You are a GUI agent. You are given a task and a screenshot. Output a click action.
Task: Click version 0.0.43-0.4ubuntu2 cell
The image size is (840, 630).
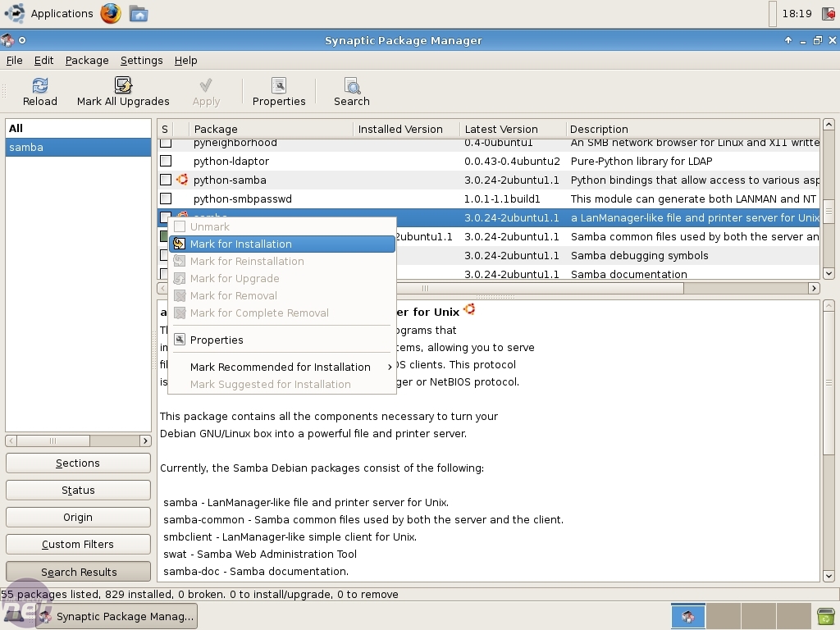(x=512, y=162)
